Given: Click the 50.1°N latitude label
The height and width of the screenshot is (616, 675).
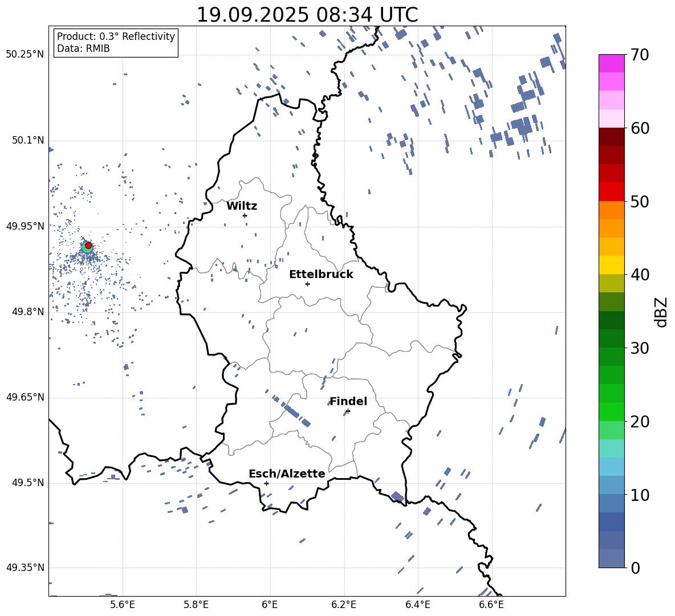Looking at the screenshot, I should click(28, 141).
